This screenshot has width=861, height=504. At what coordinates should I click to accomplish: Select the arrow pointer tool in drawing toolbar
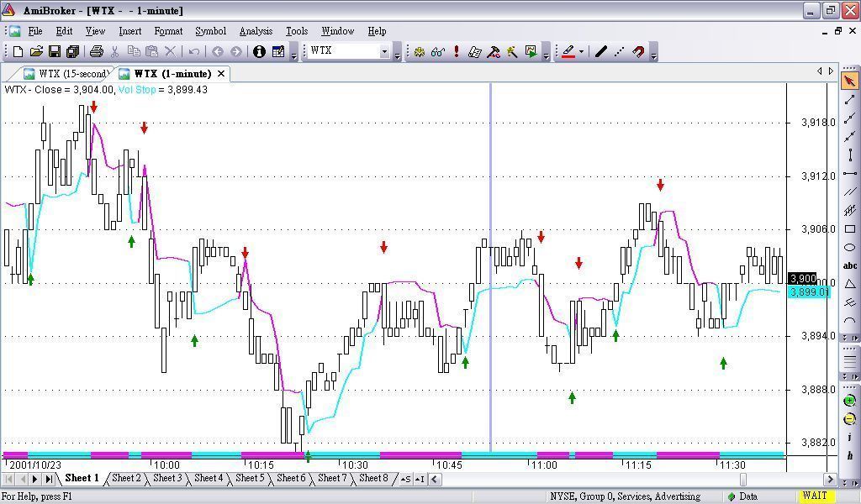pyautogui.click(x=849, y=81)
